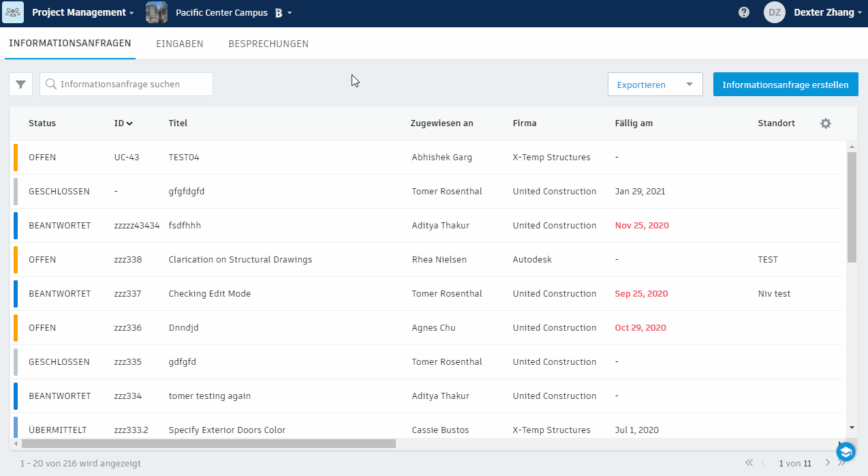Go to the next page arrow
This screenshot has width=868, height=476.
point(828,463)
